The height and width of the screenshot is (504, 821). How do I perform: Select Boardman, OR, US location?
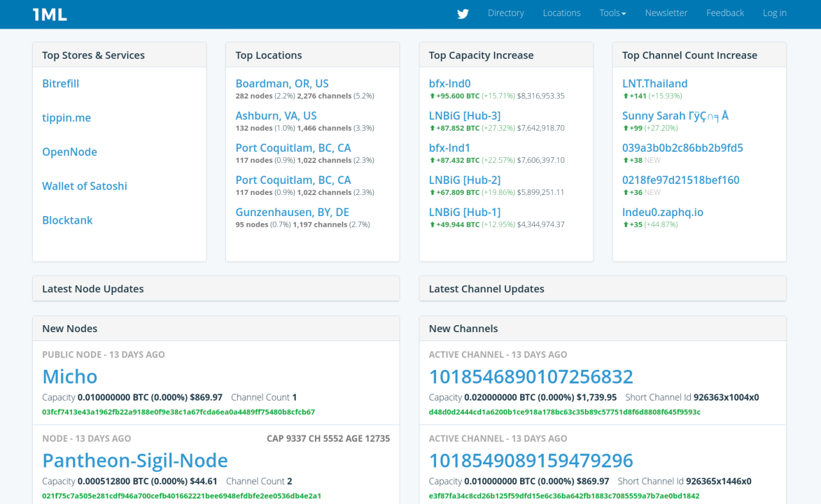point(282,83)
